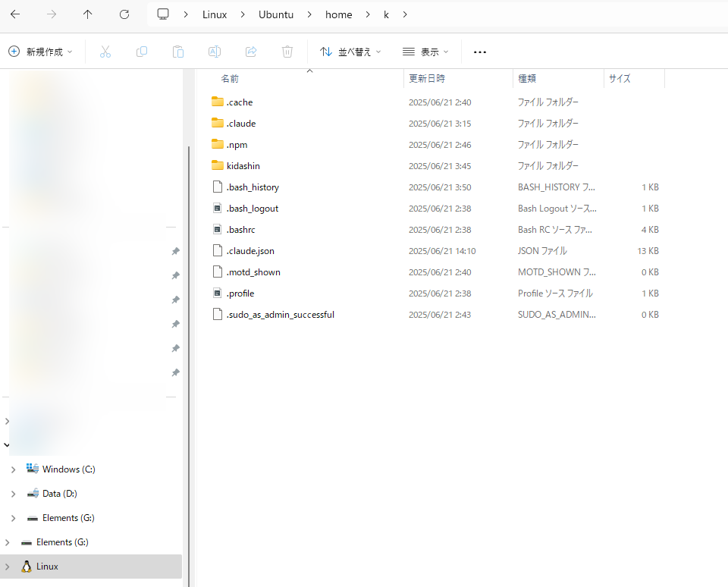Click the Paste clipboard icon
The image size is (728, 587).
(x=178, y=52)
